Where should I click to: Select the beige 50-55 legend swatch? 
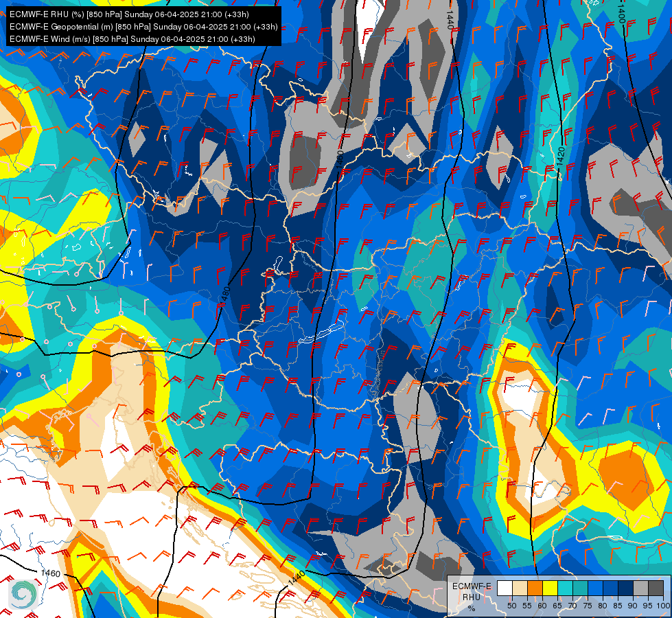[x=520, y=588]
